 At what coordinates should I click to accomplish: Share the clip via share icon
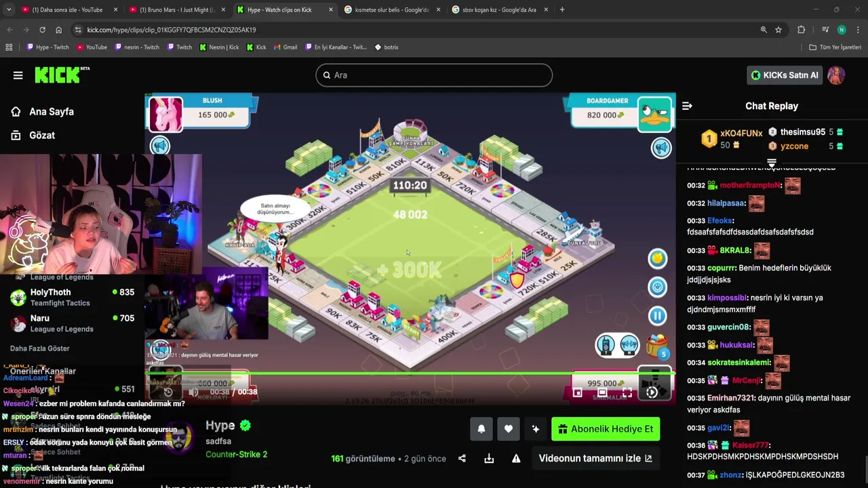(462, 459)
